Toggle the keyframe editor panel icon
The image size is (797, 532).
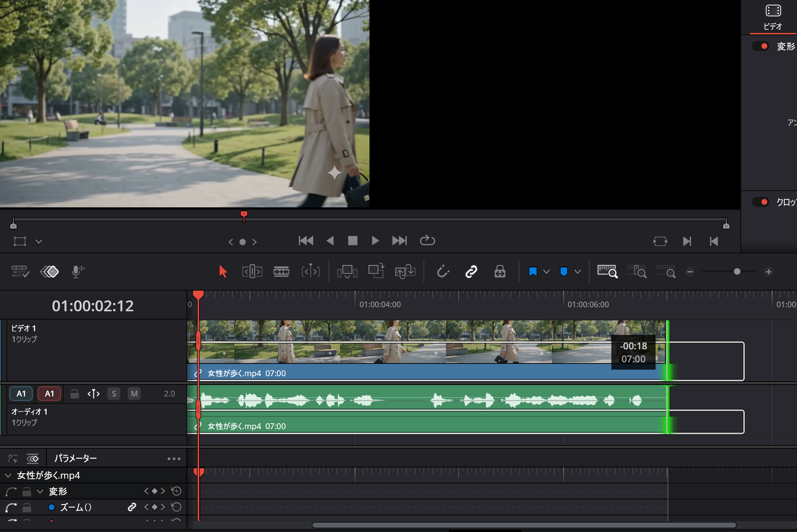49,271
